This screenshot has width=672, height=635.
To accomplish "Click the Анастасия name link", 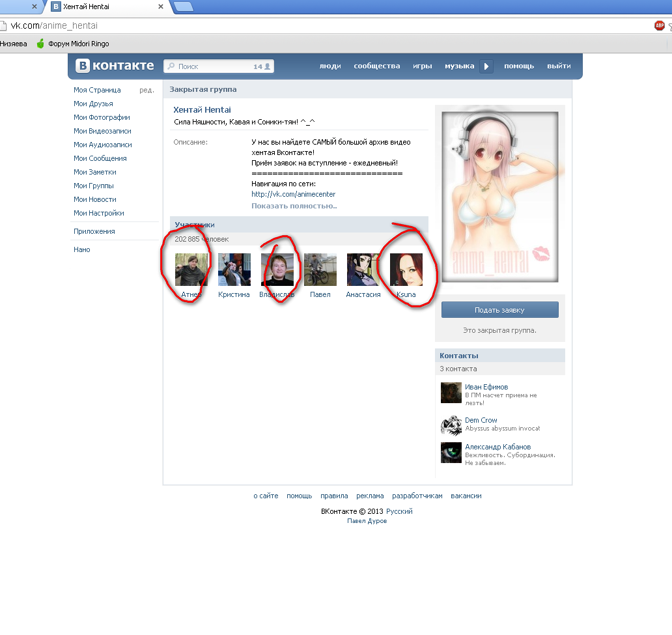I will point(363,294).
